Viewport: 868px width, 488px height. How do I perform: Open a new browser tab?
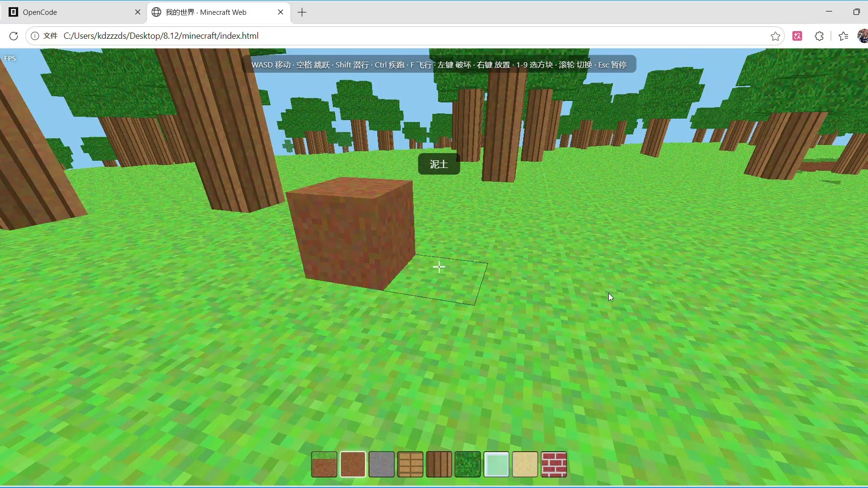point(302,12)
